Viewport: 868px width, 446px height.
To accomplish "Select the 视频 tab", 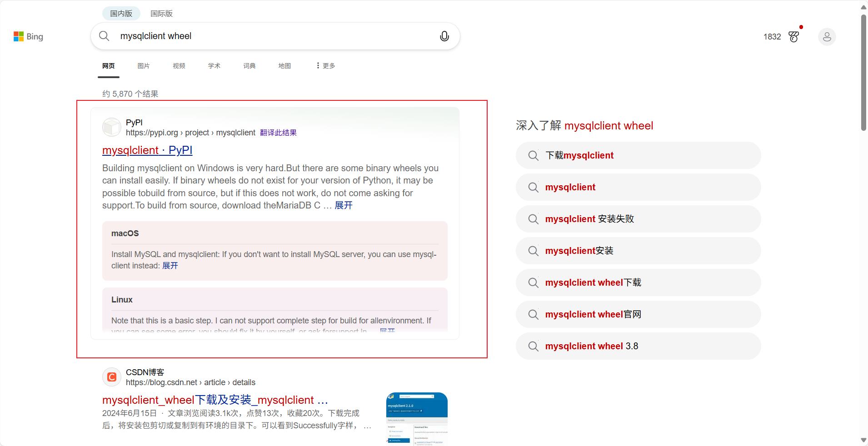I will 179,66.
